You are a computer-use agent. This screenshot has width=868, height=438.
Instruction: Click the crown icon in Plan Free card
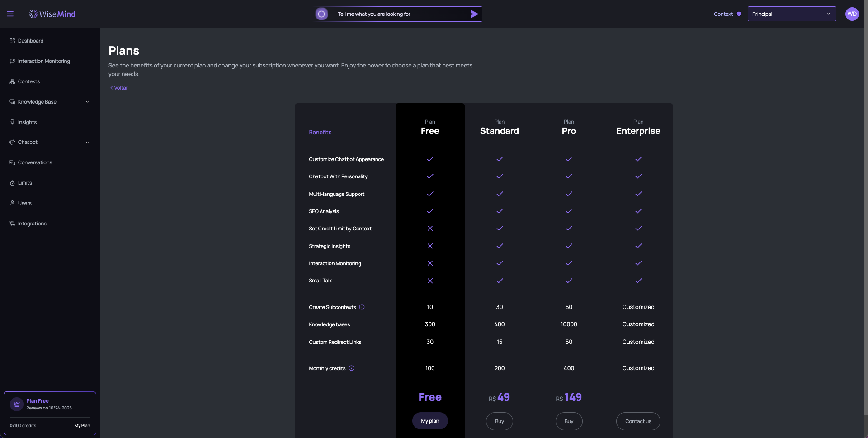coord(17,404)
